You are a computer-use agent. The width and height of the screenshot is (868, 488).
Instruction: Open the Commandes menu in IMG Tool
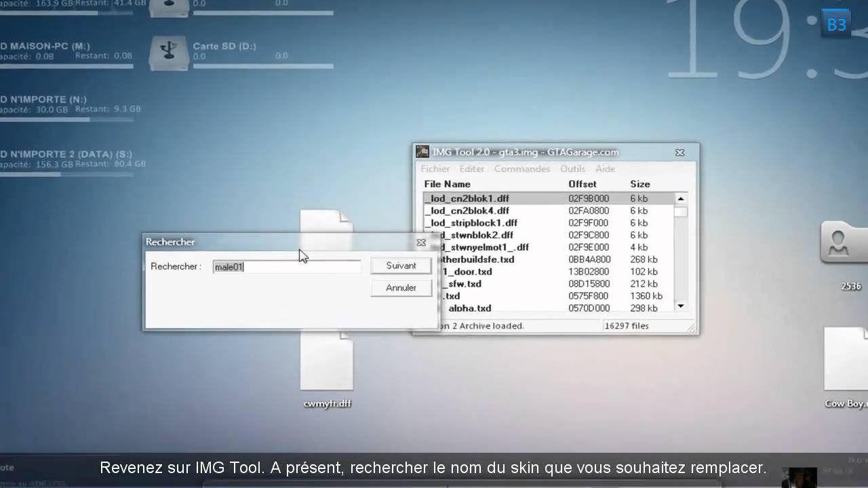522,169
